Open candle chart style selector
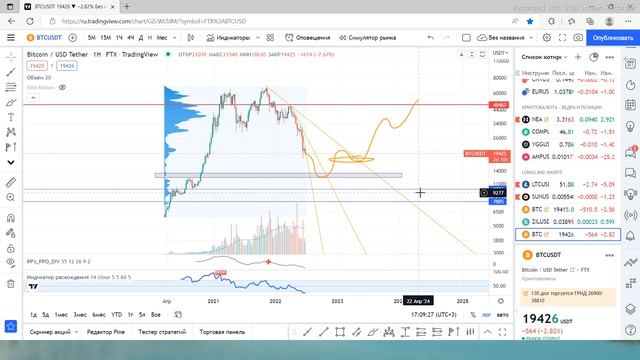 click(x=191, y=38)
